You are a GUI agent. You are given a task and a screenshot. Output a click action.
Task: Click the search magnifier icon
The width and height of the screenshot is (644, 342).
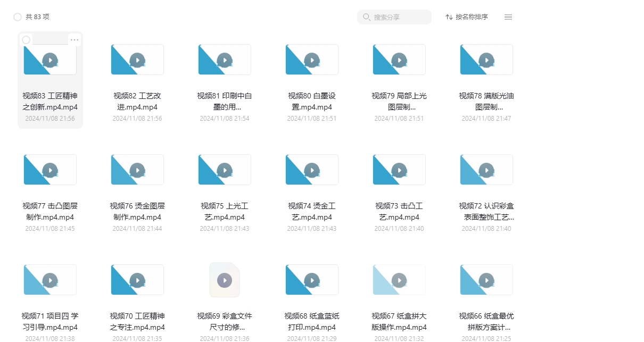366,17
